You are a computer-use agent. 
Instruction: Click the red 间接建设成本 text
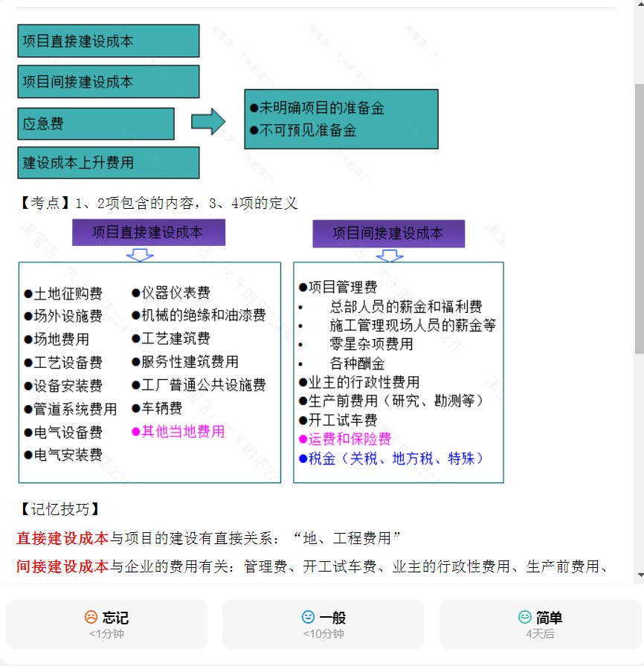click(62, 566)
